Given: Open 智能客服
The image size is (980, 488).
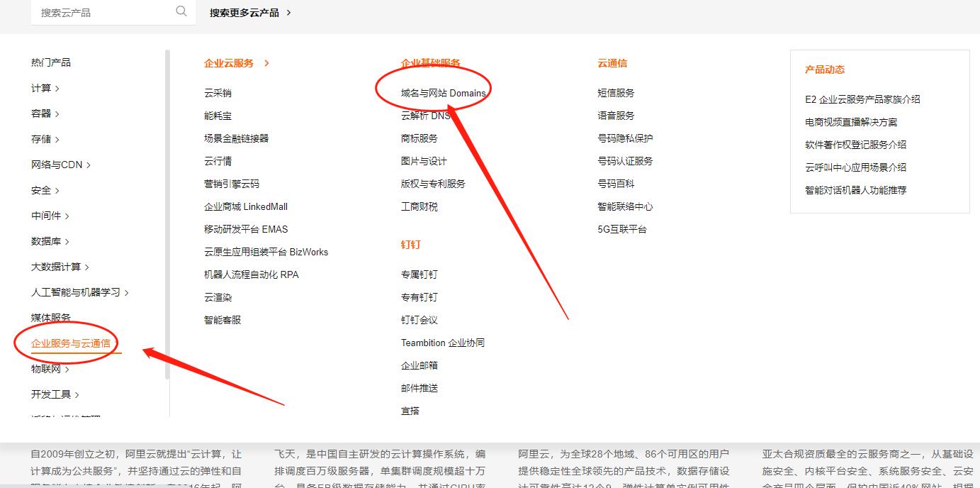Looking at the screenshot, I should point(222,319).
